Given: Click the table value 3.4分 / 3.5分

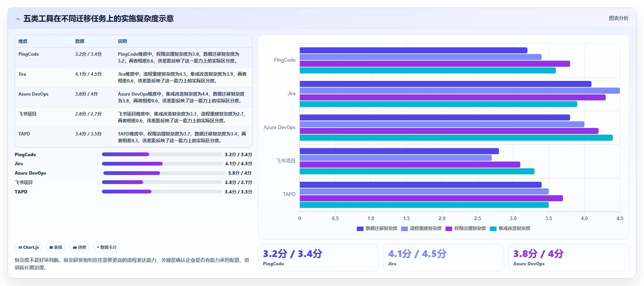Looking at the screenshot, I should tap(88, 134).
